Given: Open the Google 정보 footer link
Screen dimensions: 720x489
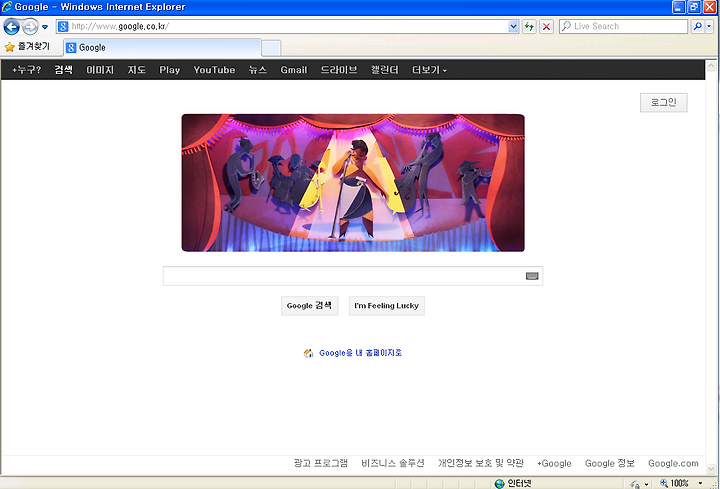Looking at the screenshot, I should (610, 463).
